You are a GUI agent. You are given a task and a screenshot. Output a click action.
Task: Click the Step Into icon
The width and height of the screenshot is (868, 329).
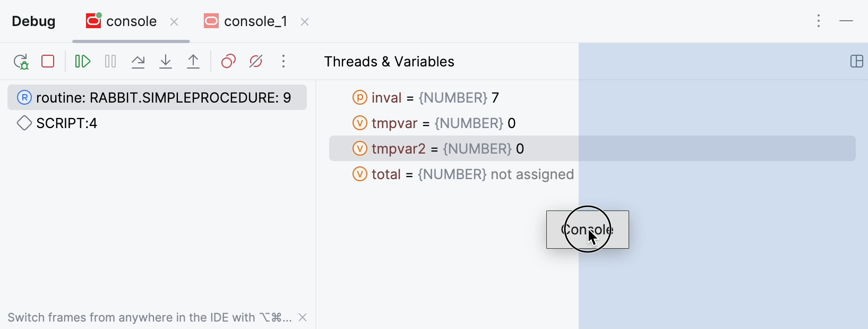click(166, 62)
